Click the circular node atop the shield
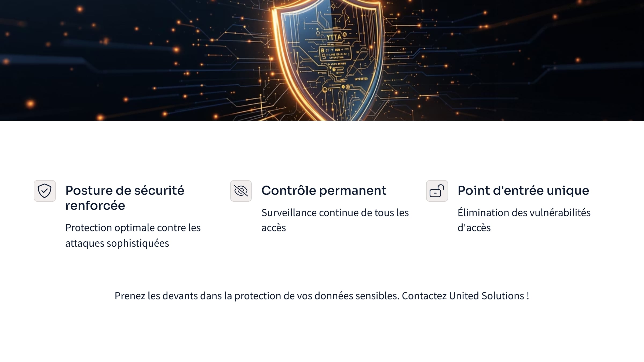Screen dimensions: 644x362 point(333,6)
